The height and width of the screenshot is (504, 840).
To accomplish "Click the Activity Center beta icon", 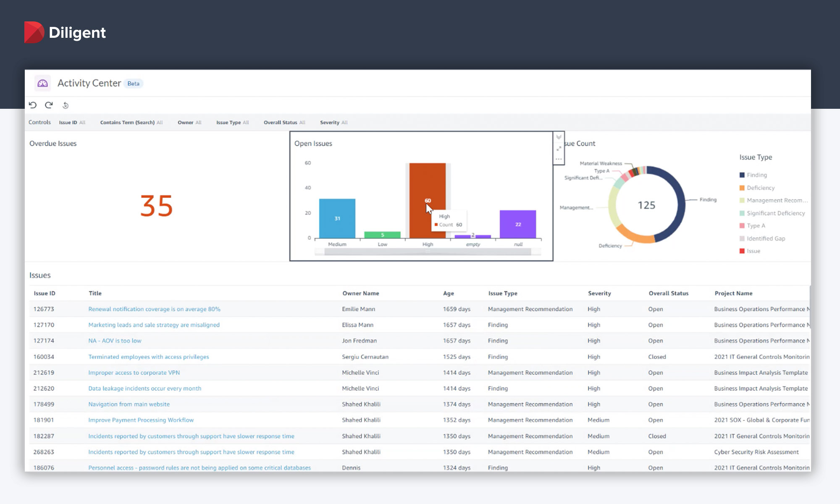I will (x=42, y=83).
